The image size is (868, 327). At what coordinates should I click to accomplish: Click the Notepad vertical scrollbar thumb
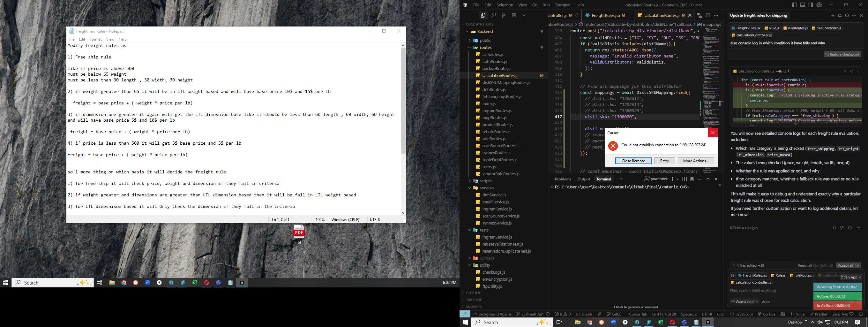pyautogui.click(x=403, y=101)
